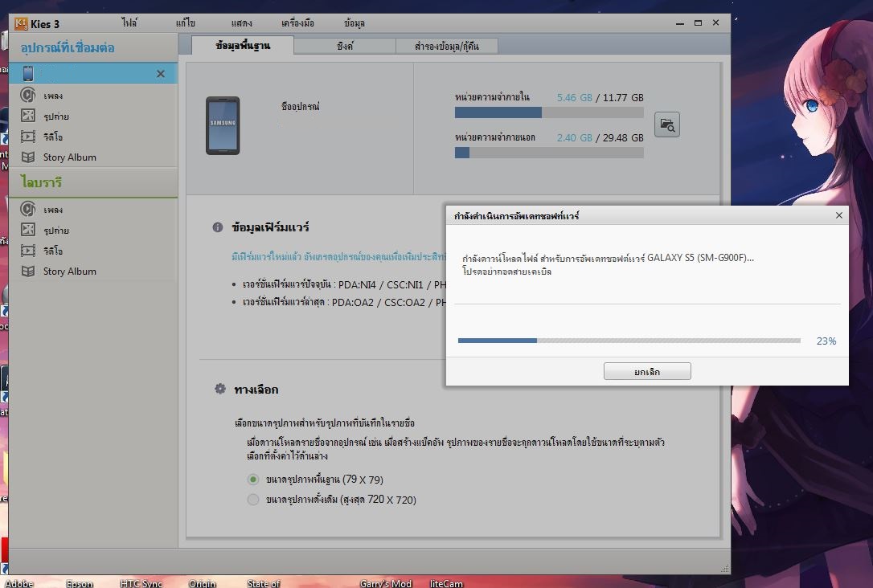Select the 79 X 79 image size
The width and height of the screenshot is (873, 588).
click(253, 479)
